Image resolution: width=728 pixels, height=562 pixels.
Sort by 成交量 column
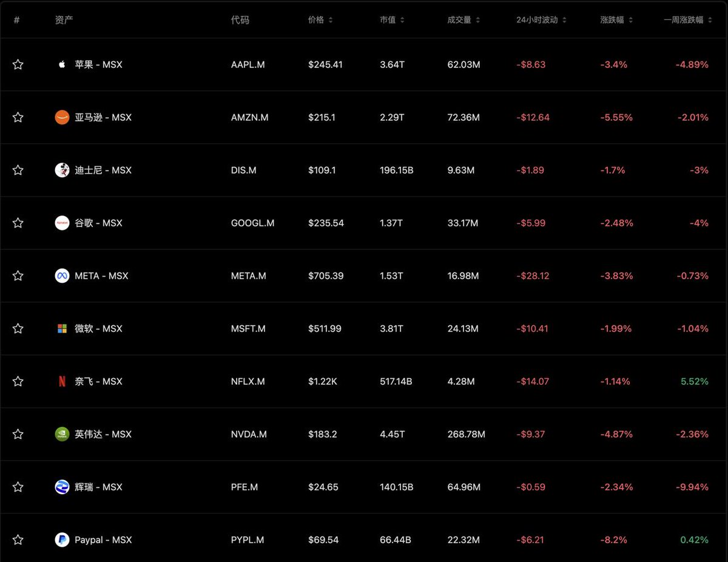pos(463,20)
